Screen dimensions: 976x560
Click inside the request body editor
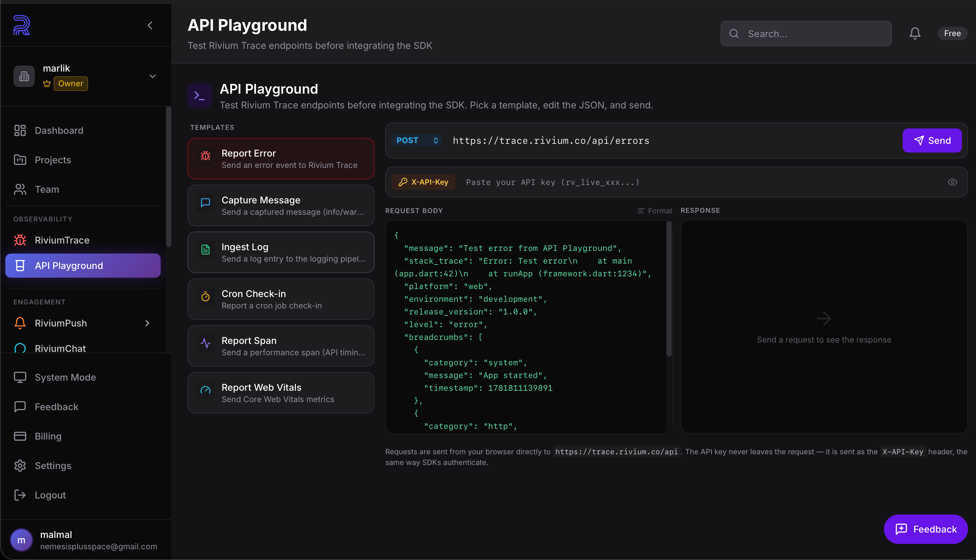(x=525, y=327)
